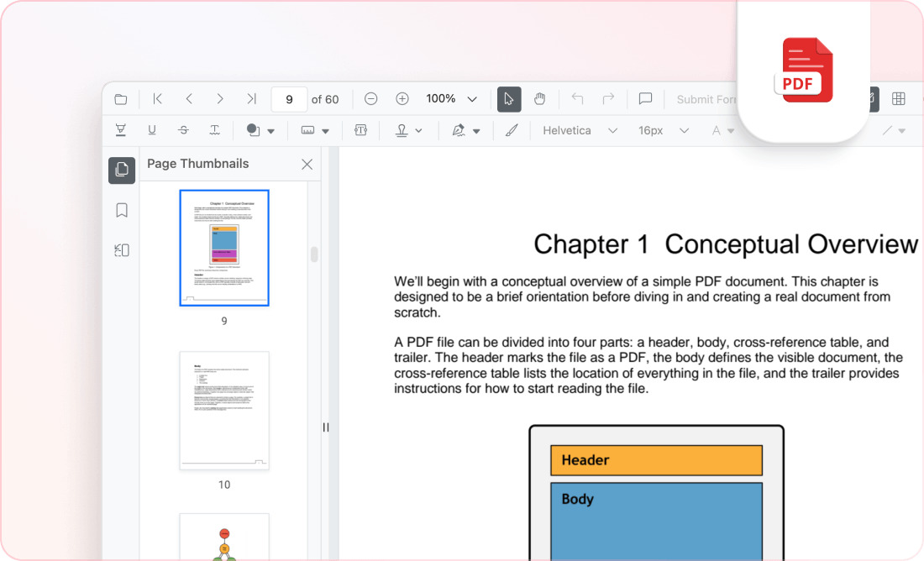924x561 pixels.
Task: Click the zoom in plus button
Action: (402, 99)
